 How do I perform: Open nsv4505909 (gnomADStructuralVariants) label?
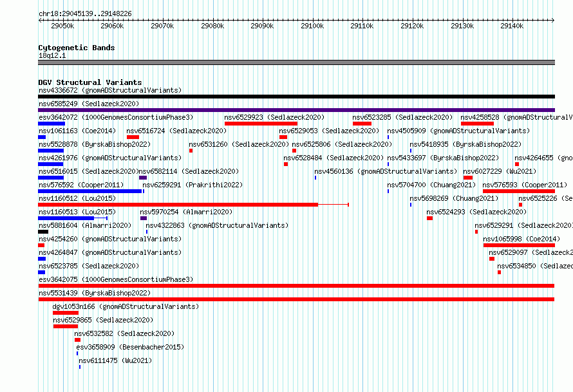[x=458, y=131]
